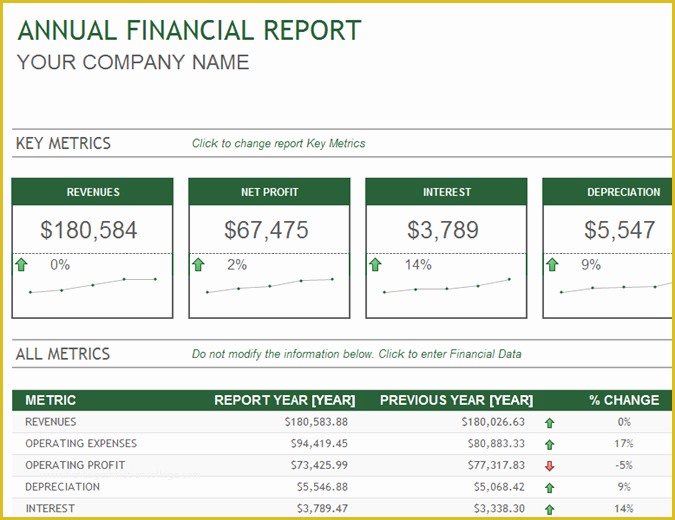
Task: Select the $5,547 depreciation value
Action: 619,229
